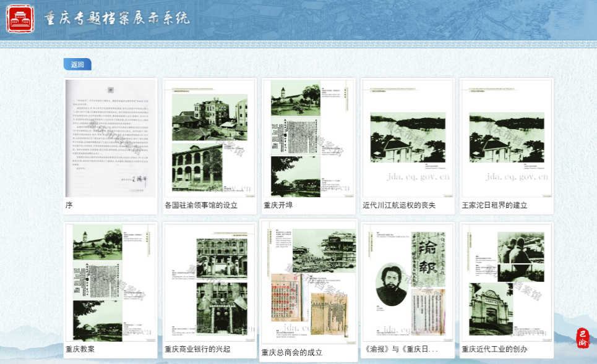Open the 《渝报》 newspaper thumbnail image
The width and height of the screenshot is (597, 364).
coord(408,282)
